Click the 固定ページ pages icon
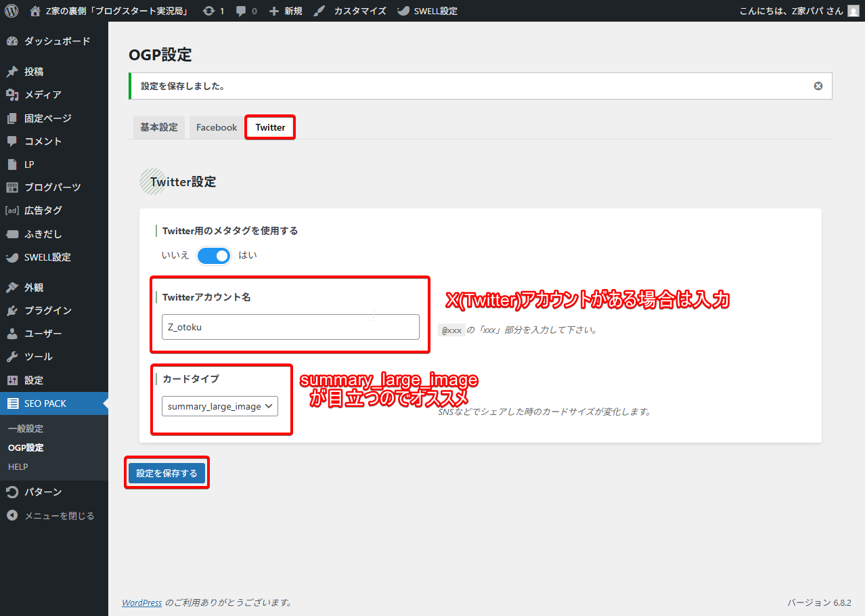 click(x=12, y=118)
